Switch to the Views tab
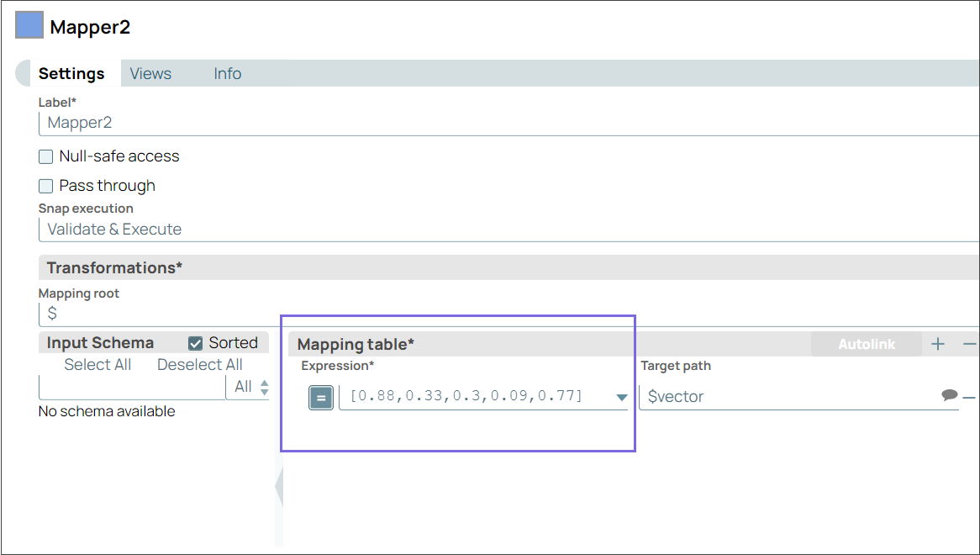980x555 pixels. click(x=150, y=73)
